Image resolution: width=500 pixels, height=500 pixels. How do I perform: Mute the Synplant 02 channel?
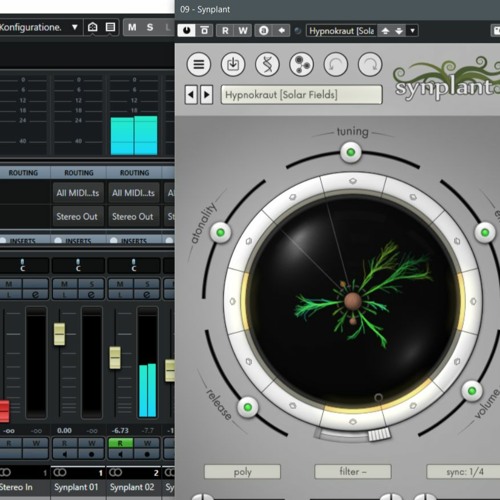click(x=120, y=284)
